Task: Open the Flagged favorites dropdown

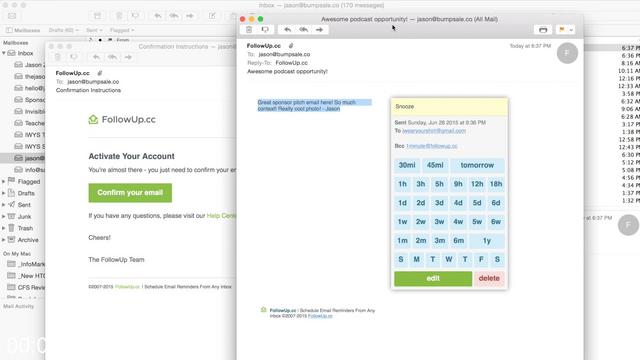Action: (122, 30)
